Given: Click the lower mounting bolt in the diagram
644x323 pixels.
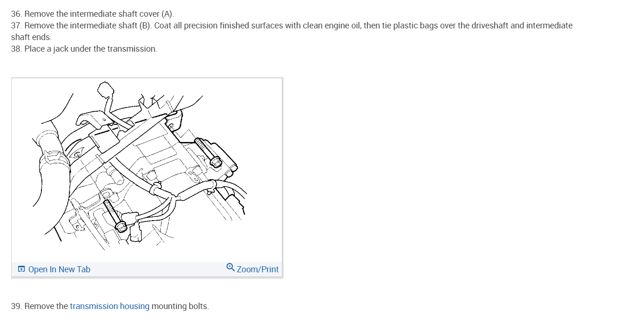Looking at the screenshot, I should pyautogui.click(x=113, y=216).
